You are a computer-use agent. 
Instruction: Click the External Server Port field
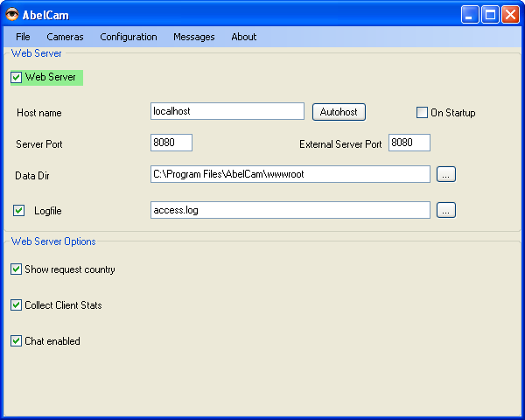point(409,143)
